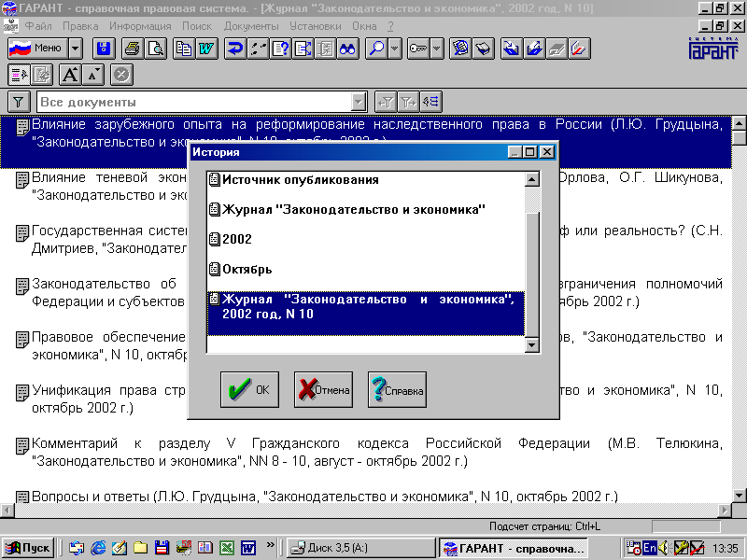Click the document list with arrows icon
Image resolution: width=747 pixels, height=560 pixels.
(303, 49)
